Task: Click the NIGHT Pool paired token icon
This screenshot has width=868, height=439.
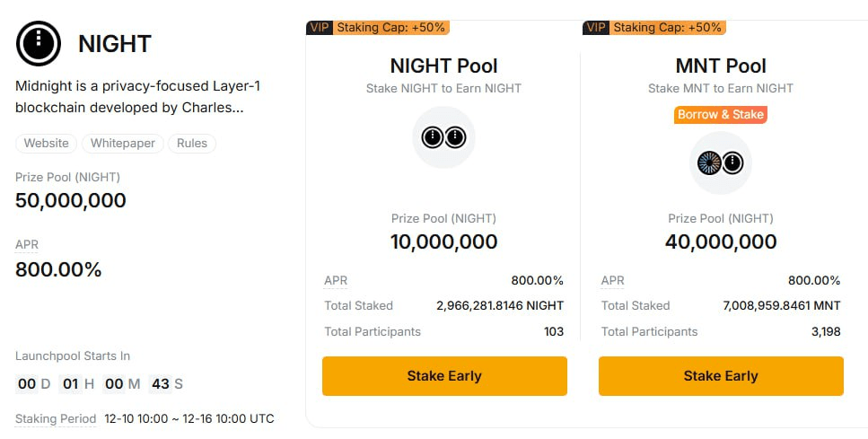Action: 443,137
